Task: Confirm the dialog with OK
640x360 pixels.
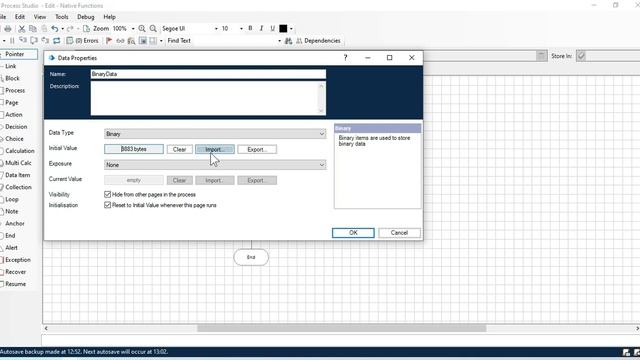Action: point(353,233)
